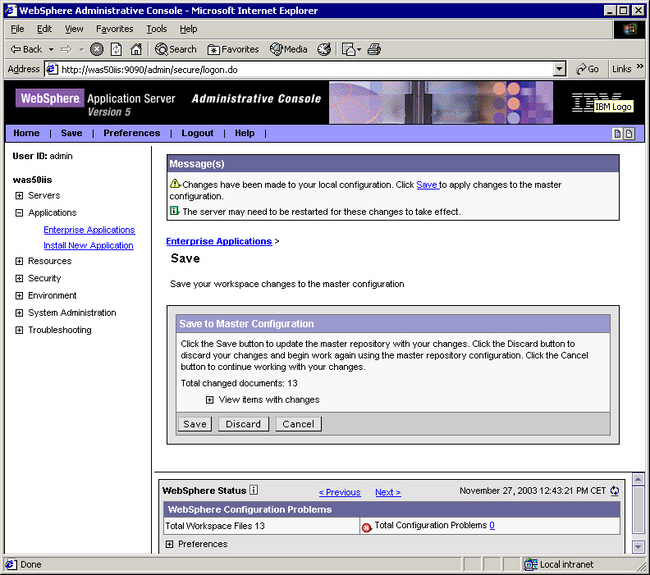Click the Cancel button
Viewport: 650px width, 575px height.
click(x=298, y=424)
